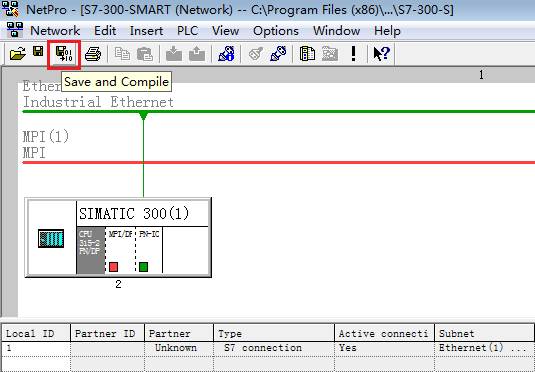The height and width of the screenshot is (372, 535).
Task: Click the network key icon before the catalog icon
Action: 278,54
